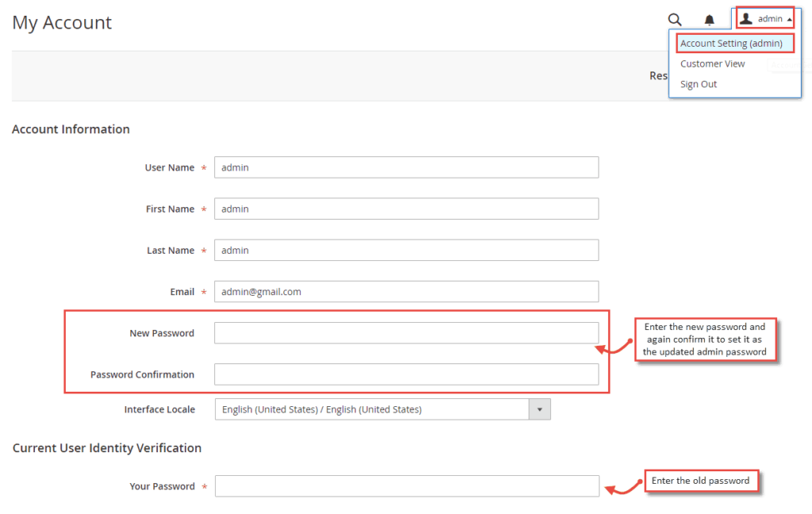Choose Customer View from the admin menu

coord(712,63)
